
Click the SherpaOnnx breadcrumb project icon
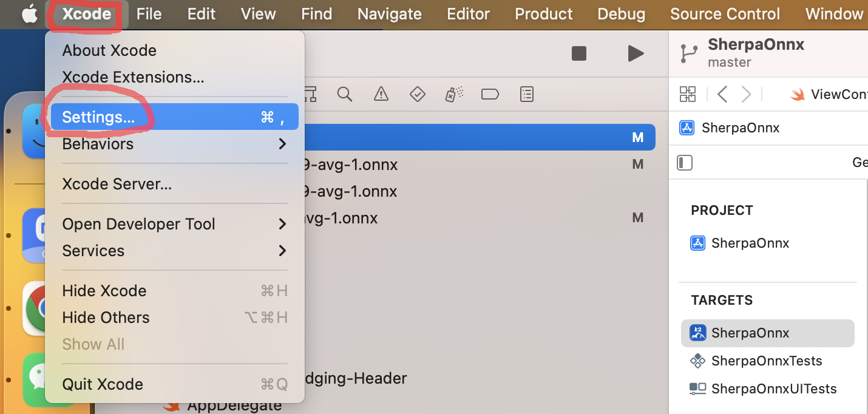pos(687,127)
